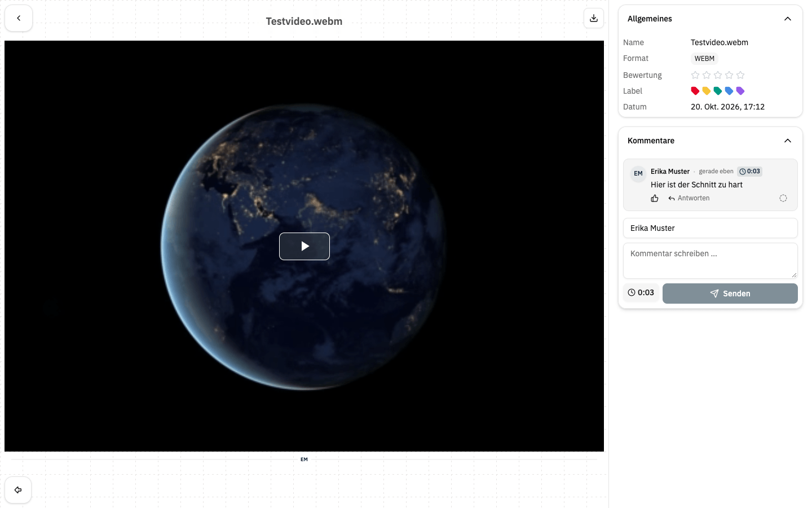Rate the video three stars
Viewport: 812px width, 508px height.
coord(718,75)
